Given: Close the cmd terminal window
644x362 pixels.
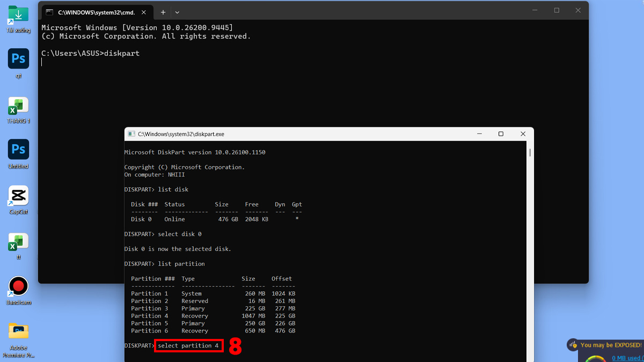Looking at the screenshot, I should (x=578, y=10).
